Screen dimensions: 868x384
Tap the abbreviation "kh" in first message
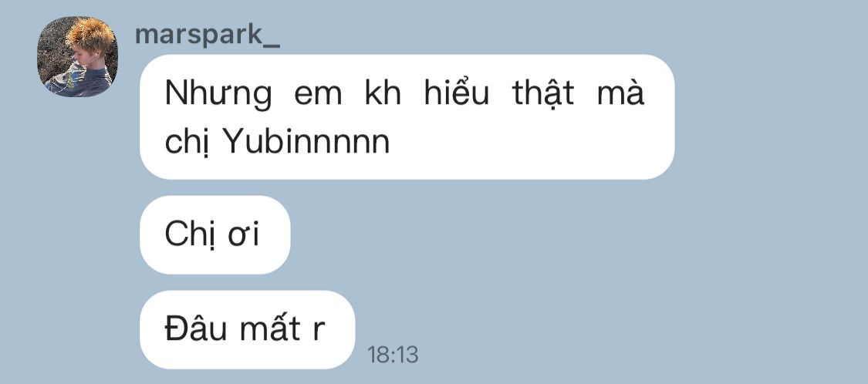click(x=383, y=93)
